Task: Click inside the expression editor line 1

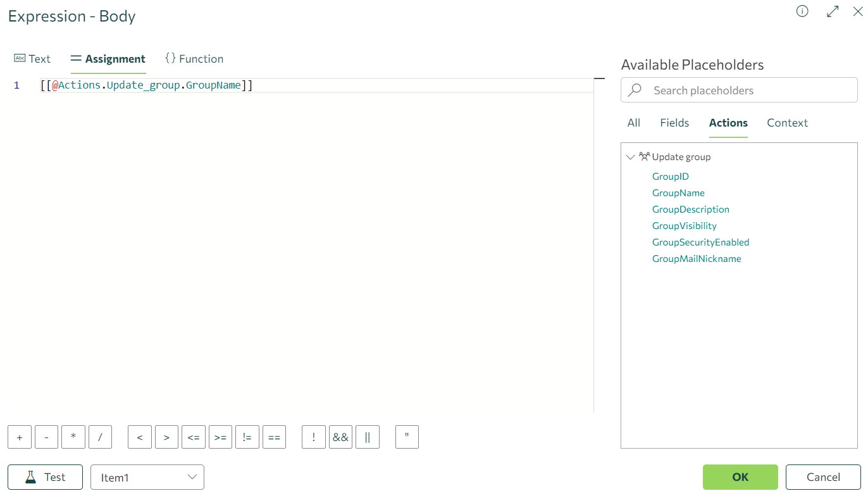Action: point(316,85)
